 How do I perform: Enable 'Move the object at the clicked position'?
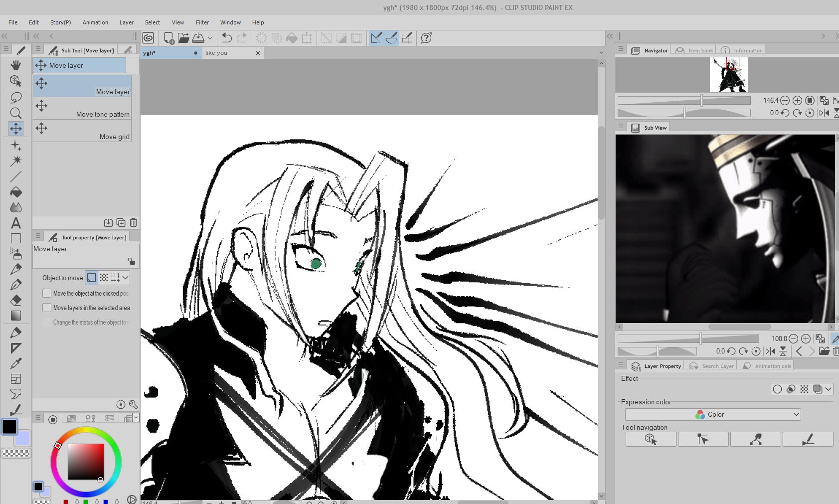(47, 293)
